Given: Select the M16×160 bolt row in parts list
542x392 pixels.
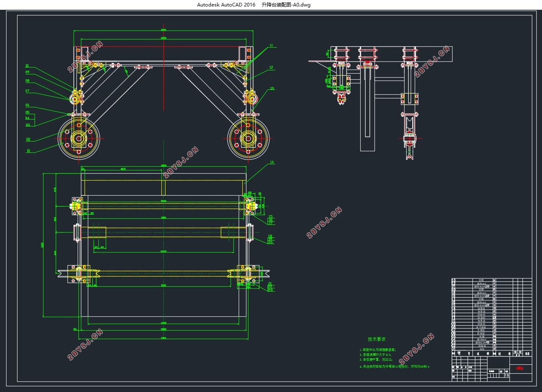Looking at the screenshot, I should (x=491, y=296).
